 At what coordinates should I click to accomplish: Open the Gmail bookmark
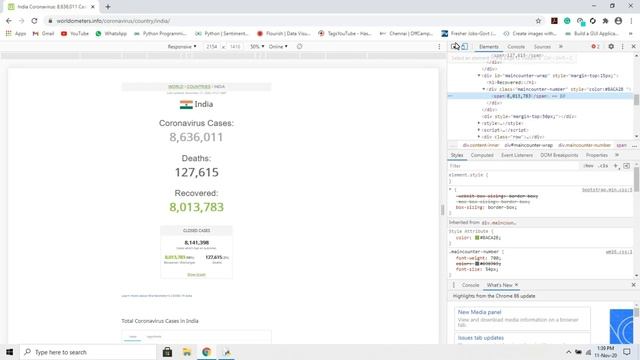(43, 33)
